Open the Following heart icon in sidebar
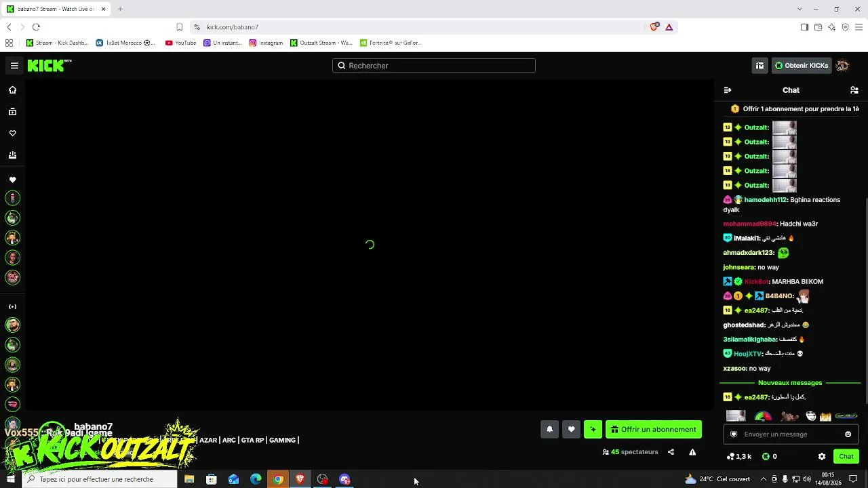The height and width of the screenshot is (488, 868). pyautogui.click(x=12, y=134)
